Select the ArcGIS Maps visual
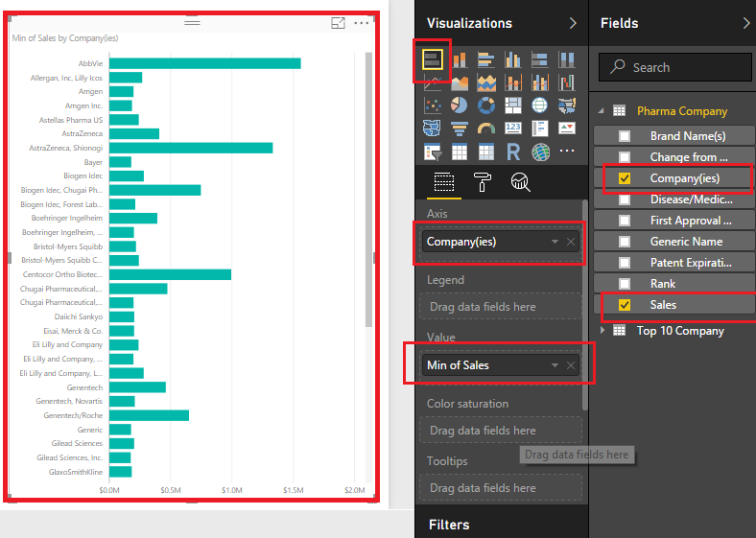This screenshot has height=538, width=756. 540,152
